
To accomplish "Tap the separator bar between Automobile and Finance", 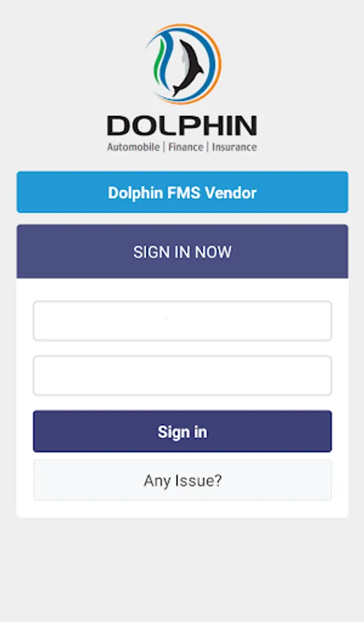I will click(x=164, y=147).
